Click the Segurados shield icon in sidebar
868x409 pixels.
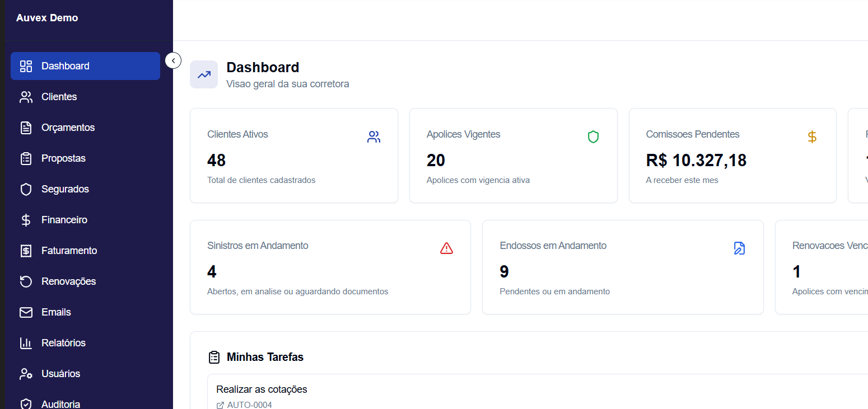(26, 189)
